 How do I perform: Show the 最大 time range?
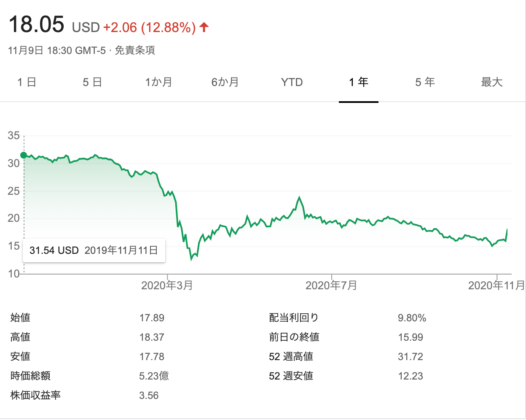492,82
